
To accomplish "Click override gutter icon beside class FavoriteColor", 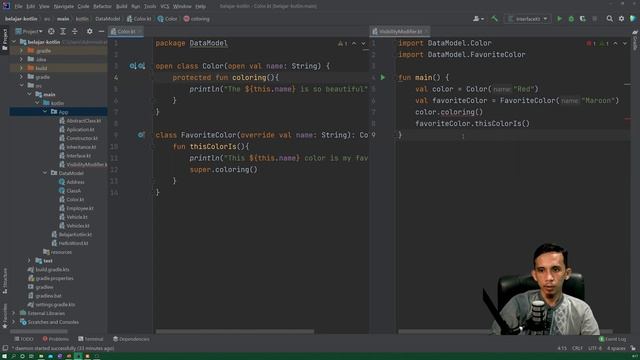I will [141, 135].
